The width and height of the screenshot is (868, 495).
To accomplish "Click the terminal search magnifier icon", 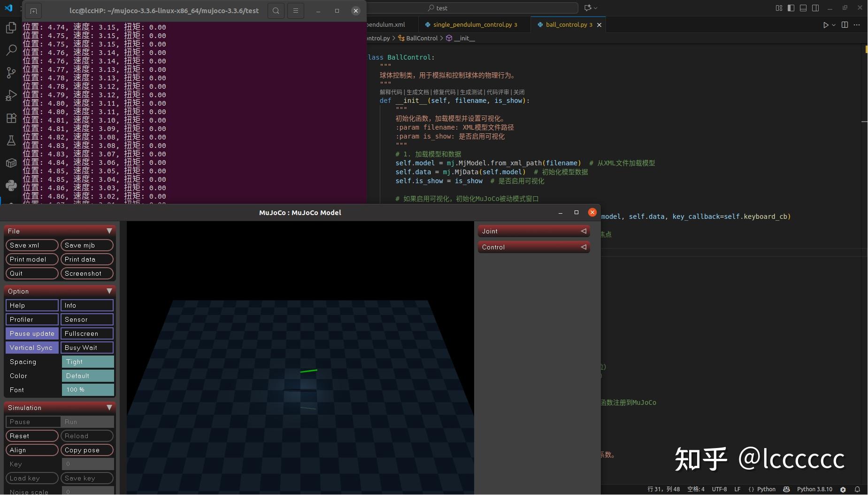I will (276, 11).
